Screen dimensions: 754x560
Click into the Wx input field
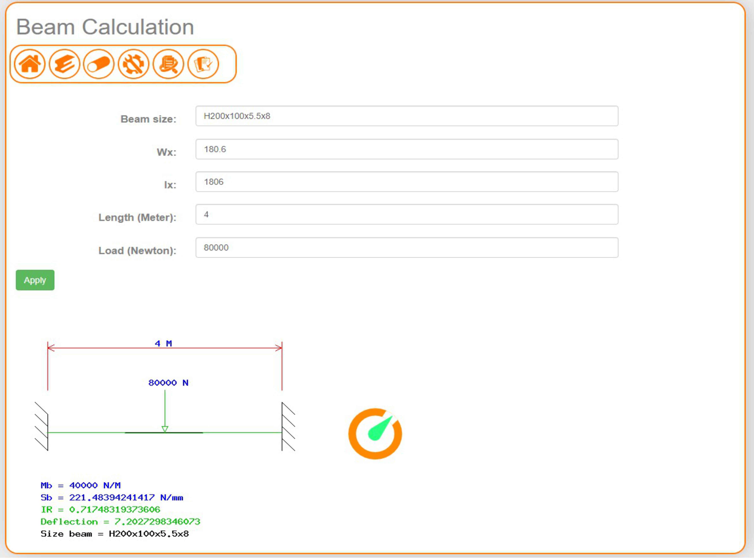click(407, 149)
